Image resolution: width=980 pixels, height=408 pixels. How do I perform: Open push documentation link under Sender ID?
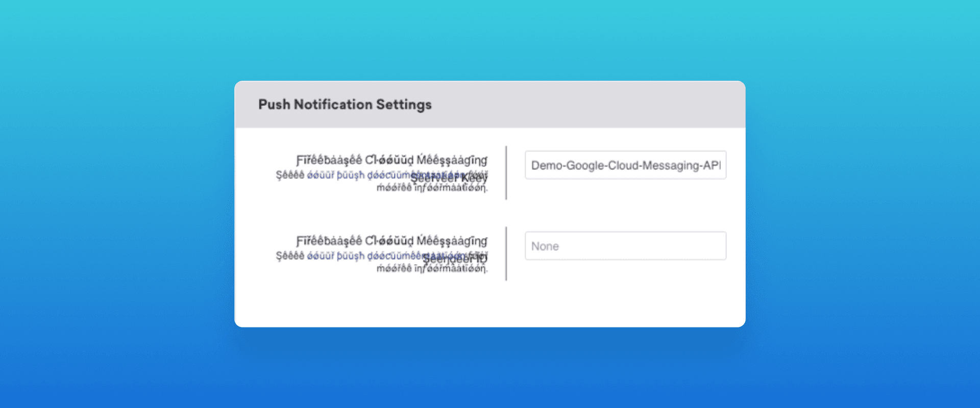pyautogui.click(x=357, y=256)
